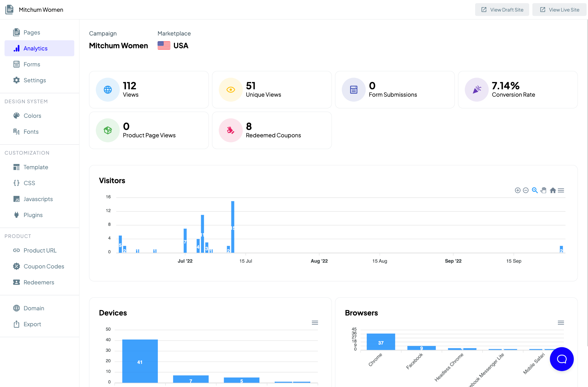Click the zoom out icon on the Visitors chart
The image size is (588, 387).
pyautogui.click(x=526, y=190)
